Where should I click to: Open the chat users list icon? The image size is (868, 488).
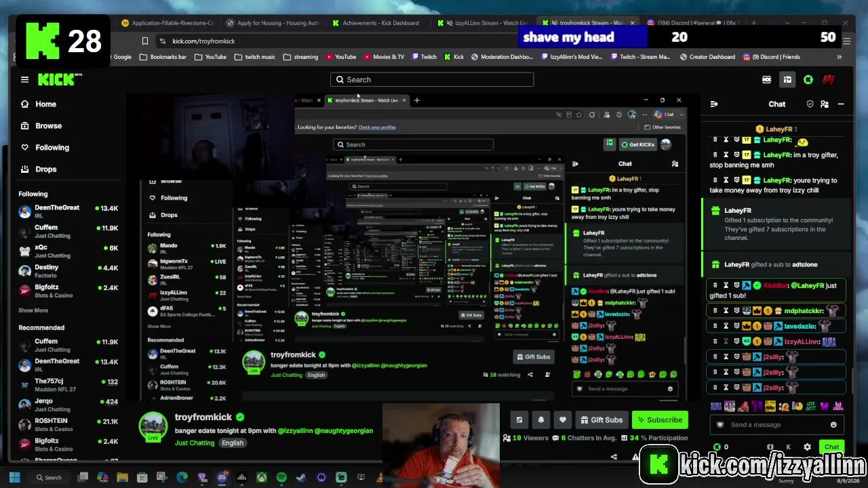825,104
